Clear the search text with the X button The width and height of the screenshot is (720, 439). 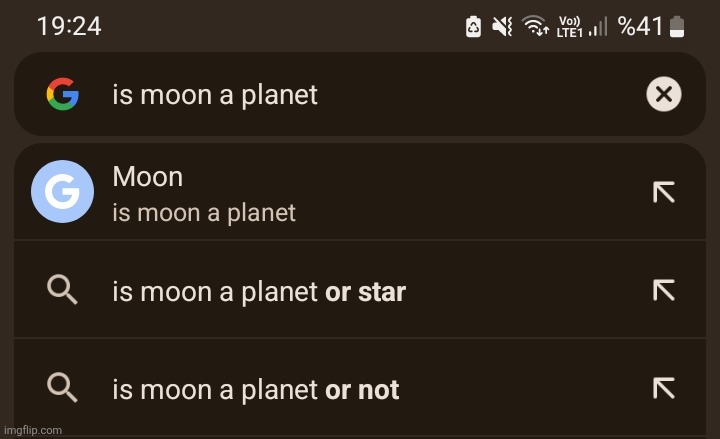coord(663,94)
